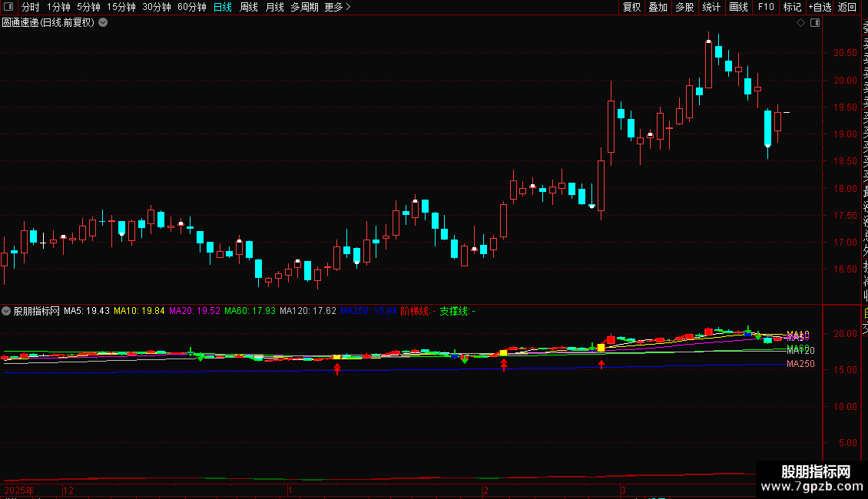Open F10 company info
Screen dimensions: 868x499
tap(766, 7)
